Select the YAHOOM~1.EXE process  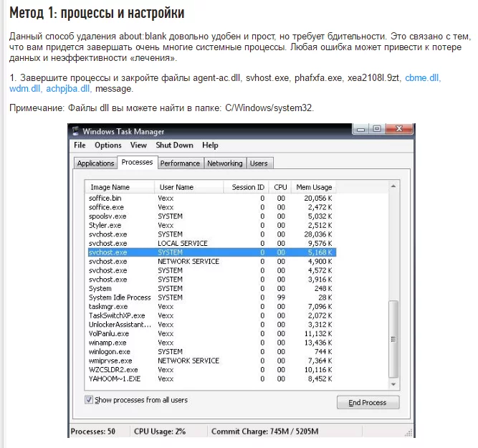pos(211,378)
